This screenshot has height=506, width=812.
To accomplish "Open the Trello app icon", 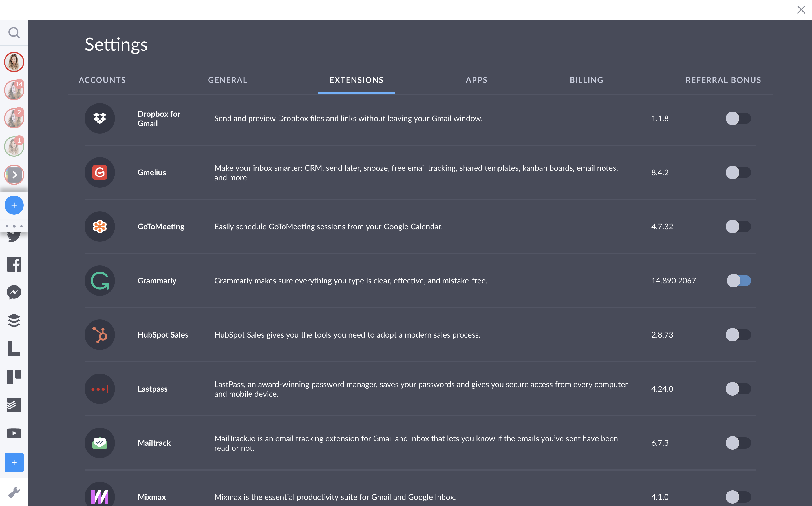I will tap(14, 377).
